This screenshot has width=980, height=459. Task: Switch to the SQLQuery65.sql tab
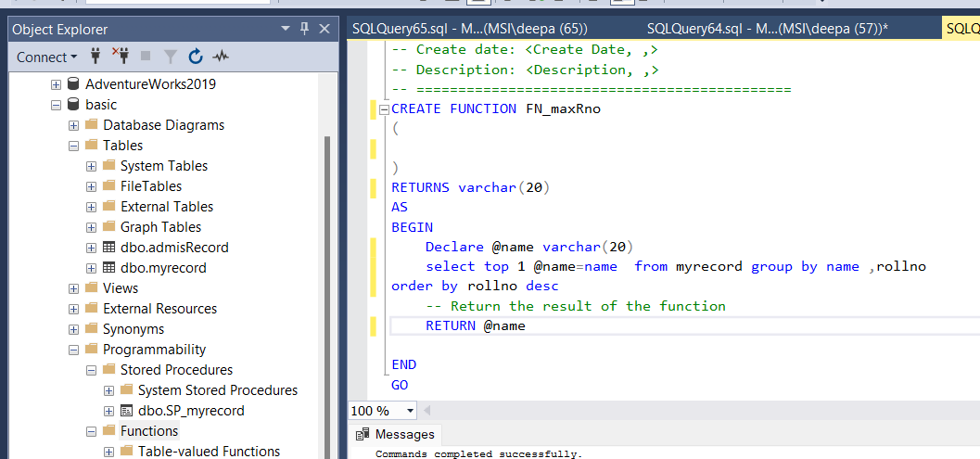tap(469, 29)
